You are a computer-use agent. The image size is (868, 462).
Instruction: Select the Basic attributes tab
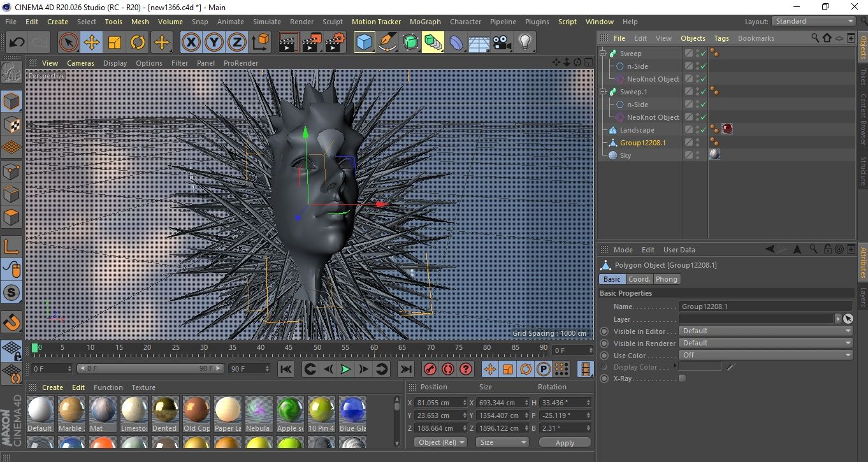coord(612,279)
